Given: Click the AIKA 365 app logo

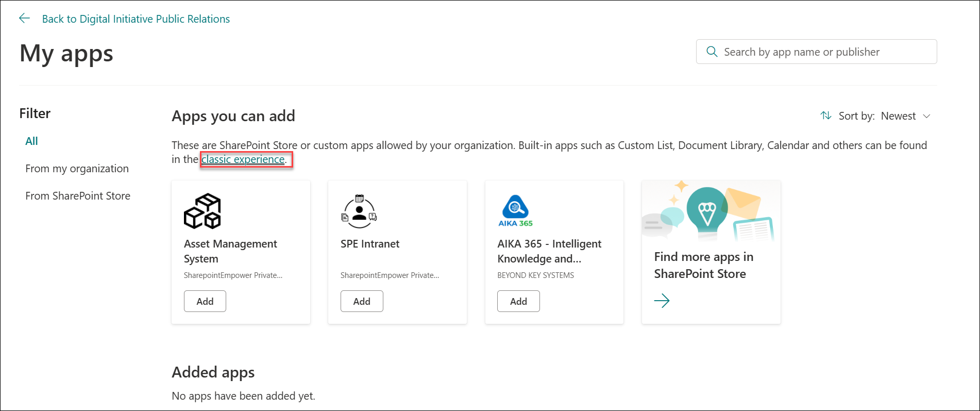Looking at the screenshot, I should click(x=515, y=211).
